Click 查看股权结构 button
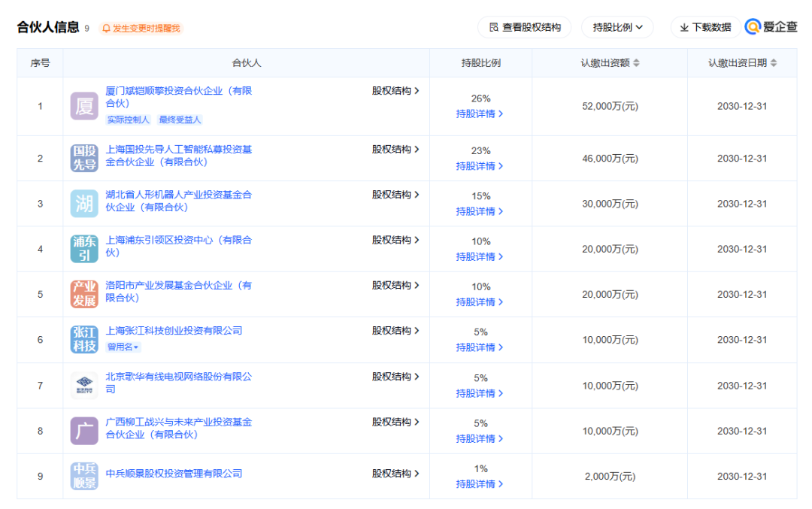 click(524, 27)
